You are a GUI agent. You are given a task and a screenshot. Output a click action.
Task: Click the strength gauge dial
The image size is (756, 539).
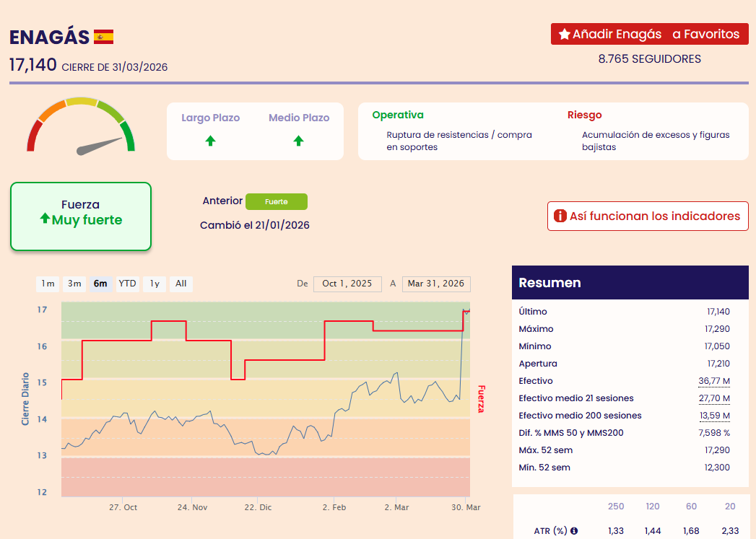click(81, 127)
